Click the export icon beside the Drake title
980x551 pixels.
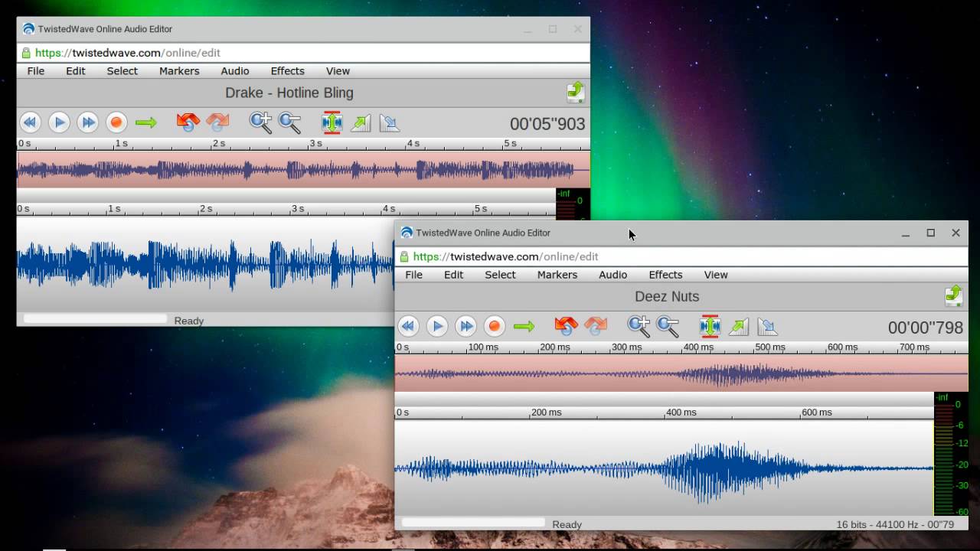[575, 92]
